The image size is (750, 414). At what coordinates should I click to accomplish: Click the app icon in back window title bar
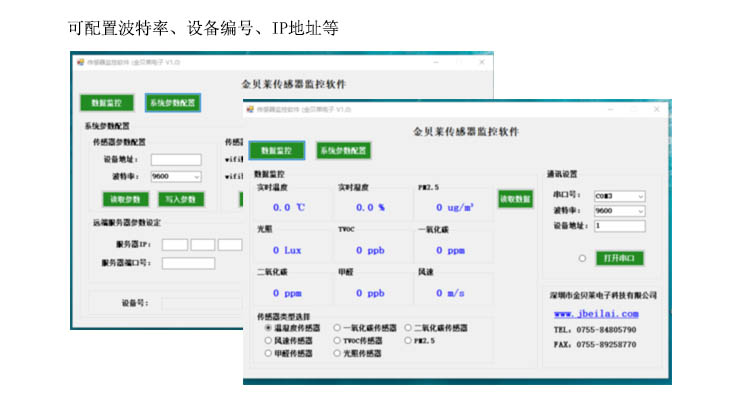(81, 61)
